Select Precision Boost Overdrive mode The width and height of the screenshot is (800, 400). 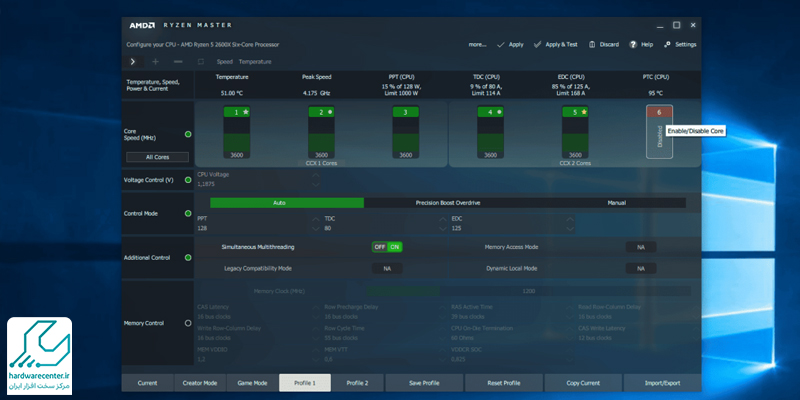[x=447, y=203]
